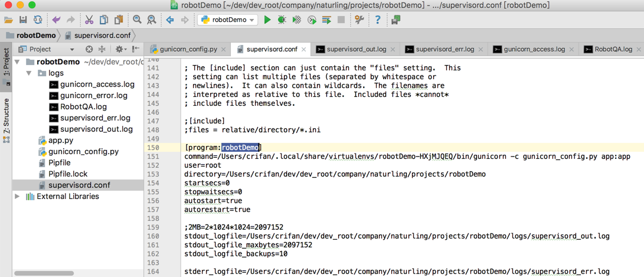644x277 pixels.
Task: Collapse the robotDemo root tree node
Action: pos(17,62)
